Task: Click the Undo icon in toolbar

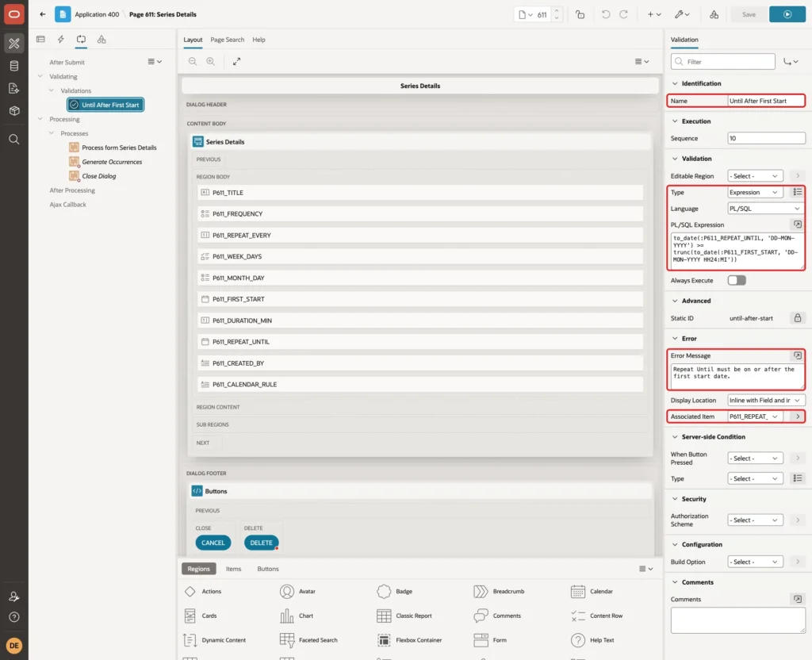Action: 605,14
